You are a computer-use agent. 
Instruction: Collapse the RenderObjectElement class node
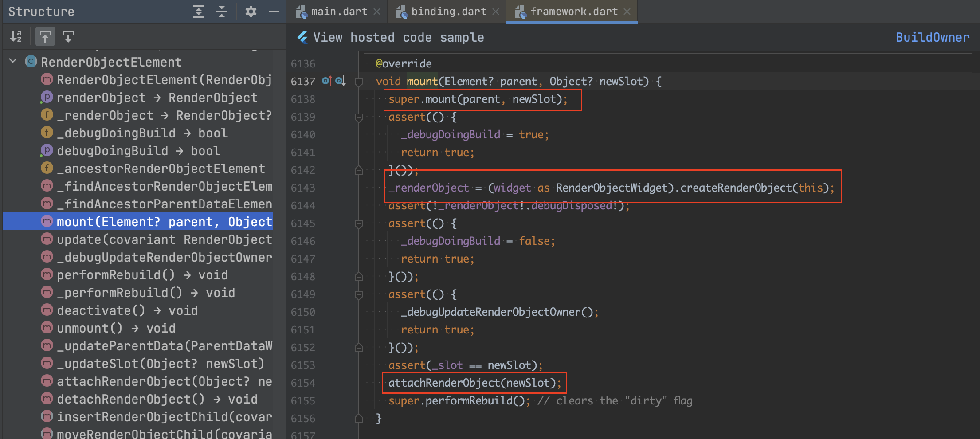tap(13, 61)
